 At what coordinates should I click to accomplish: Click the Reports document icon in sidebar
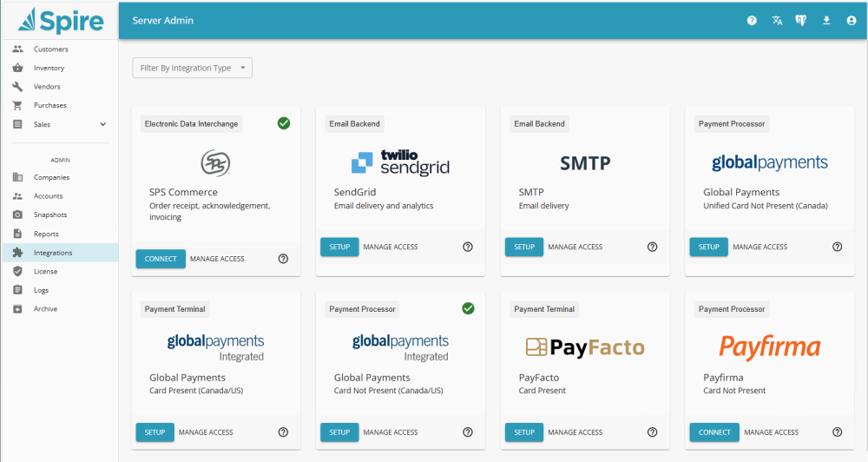pos(17,234)
